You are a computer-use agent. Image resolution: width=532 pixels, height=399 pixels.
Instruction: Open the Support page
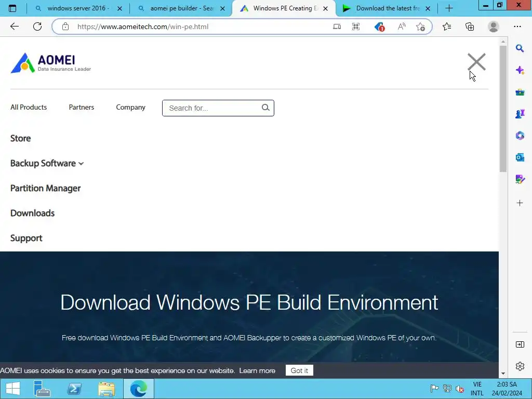click(x=26, y=238)
